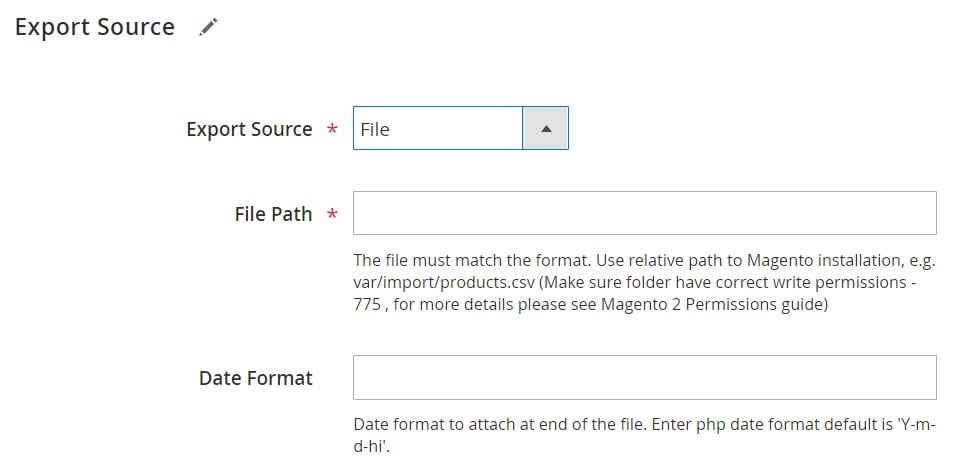
Task: Click the 775 permissions value in the help text
Action: pos(367,304)
